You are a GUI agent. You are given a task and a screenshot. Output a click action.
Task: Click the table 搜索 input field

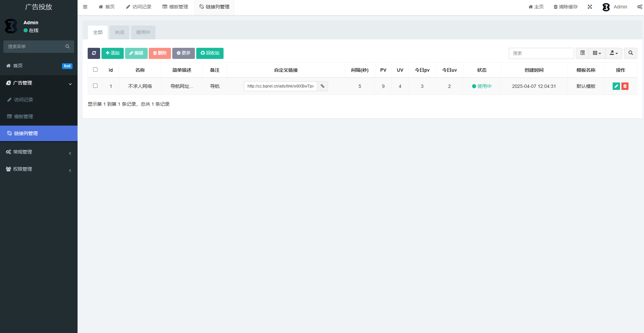pyautogui.click(x=541, y=53)
